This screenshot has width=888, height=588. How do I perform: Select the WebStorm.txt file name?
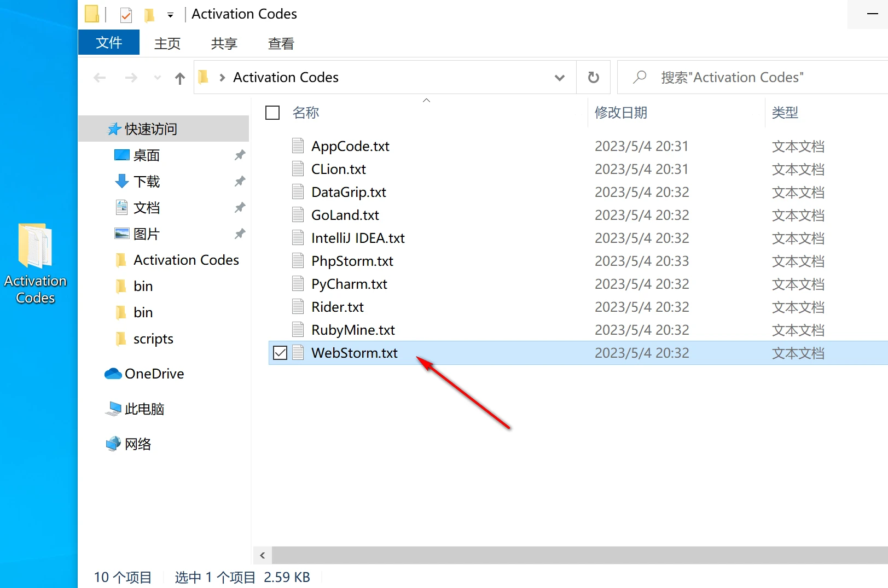click(x=355, y=353)
